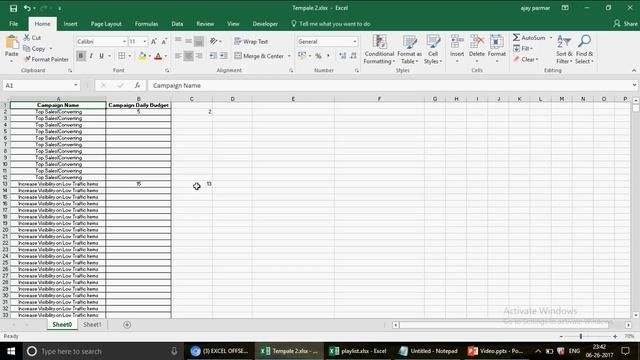Open Conditional Formatting menu
This screenshot has width=640, height=360.
(x=379, y=49)
